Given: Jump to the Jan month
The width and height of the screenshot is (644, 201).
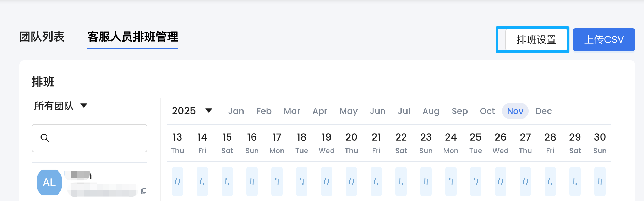Looking at the screenshot, I should [x=236, y=111].
